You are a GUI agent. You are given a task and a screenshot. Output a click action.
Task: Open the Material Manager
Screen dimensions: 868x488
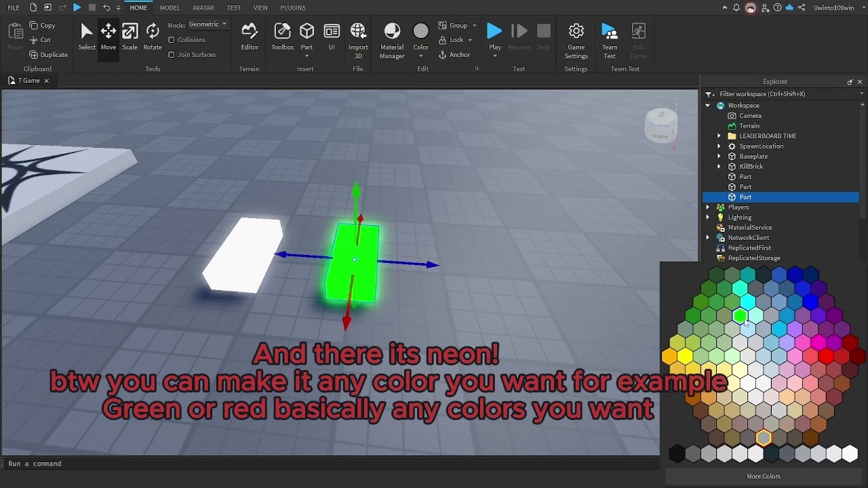392,41
